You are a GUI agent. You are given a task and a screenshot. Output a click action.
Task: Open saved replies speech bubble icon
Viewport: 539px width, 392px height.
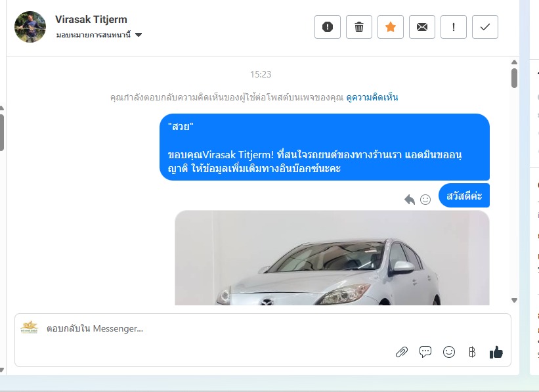click(x=425, y=352)
